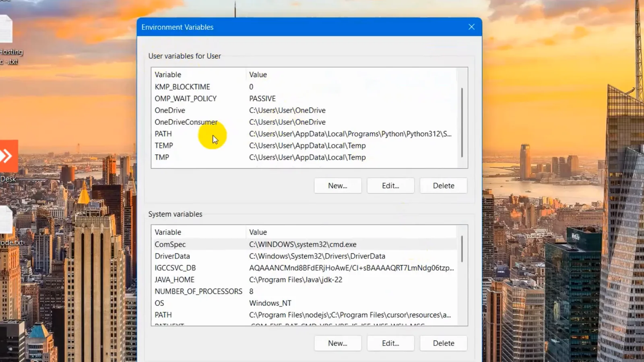Select the system PATH variable with nodejs
Viewport: 644px width, 362px height.
pyautogui.click(x=304, y=315)
